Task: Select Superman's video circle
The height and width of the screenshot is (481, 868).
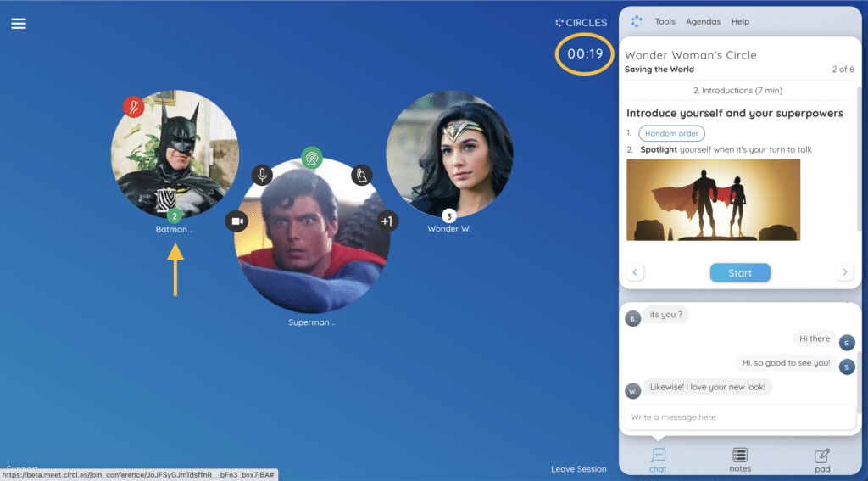Action: click(x=312, y=236)
